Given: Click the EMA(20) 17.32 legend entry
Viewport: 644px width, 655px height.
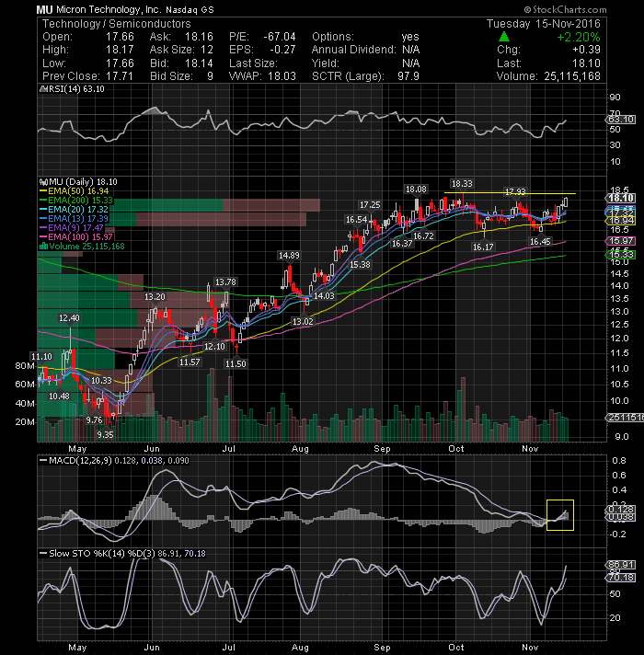Looking at the screenshot, I should pos(74,209).
